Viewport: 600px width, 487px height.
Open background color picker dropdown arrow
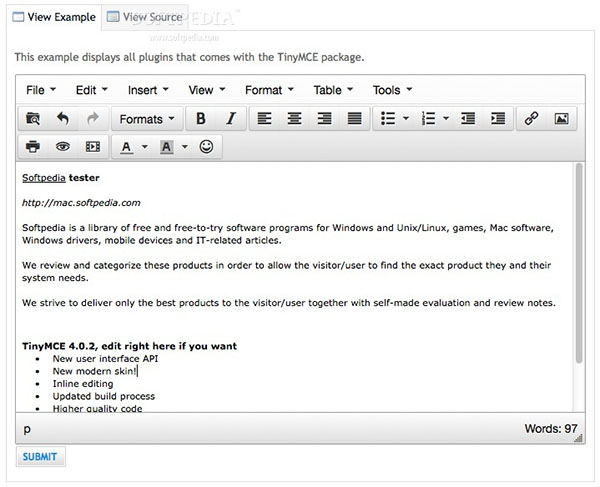tap(184, 147)
